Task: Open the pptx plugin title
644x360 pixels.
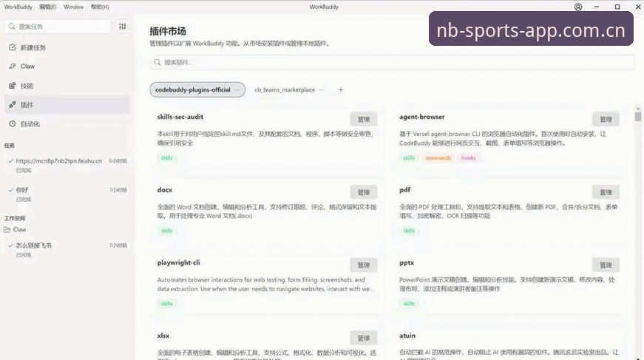Action: 407,262
